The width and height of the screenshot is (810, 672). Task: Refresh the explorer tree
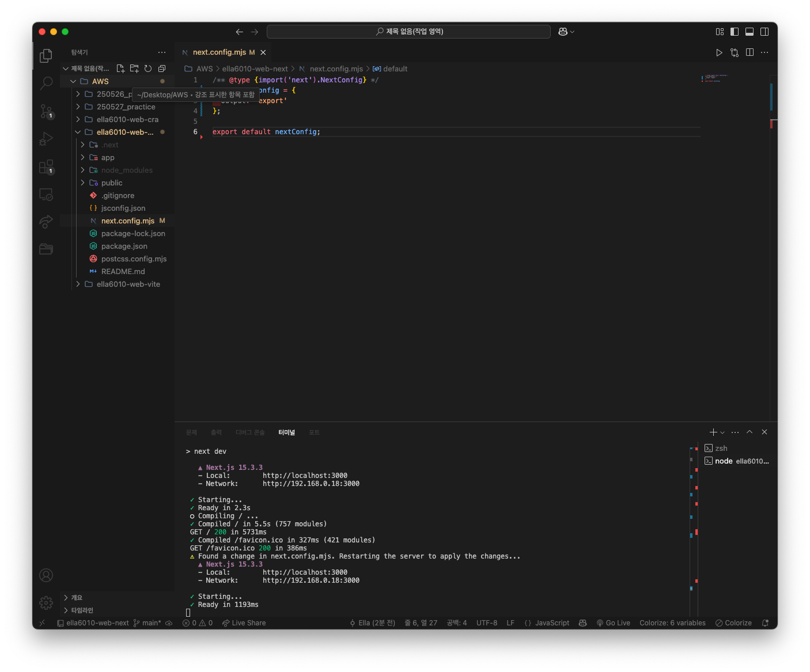pos(148,69)
